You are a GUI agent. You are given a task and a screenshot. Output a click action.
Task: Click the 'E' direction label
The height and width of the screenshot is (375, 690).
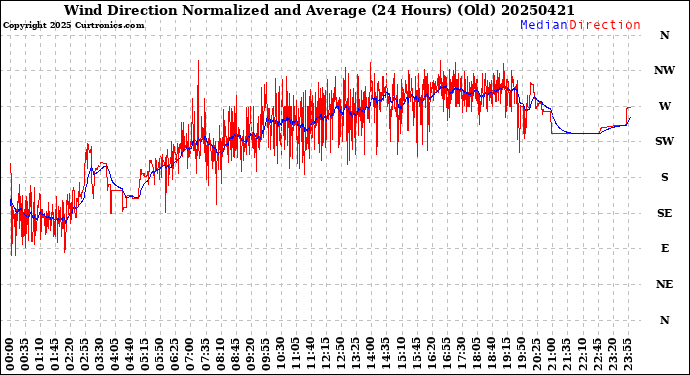664,249
